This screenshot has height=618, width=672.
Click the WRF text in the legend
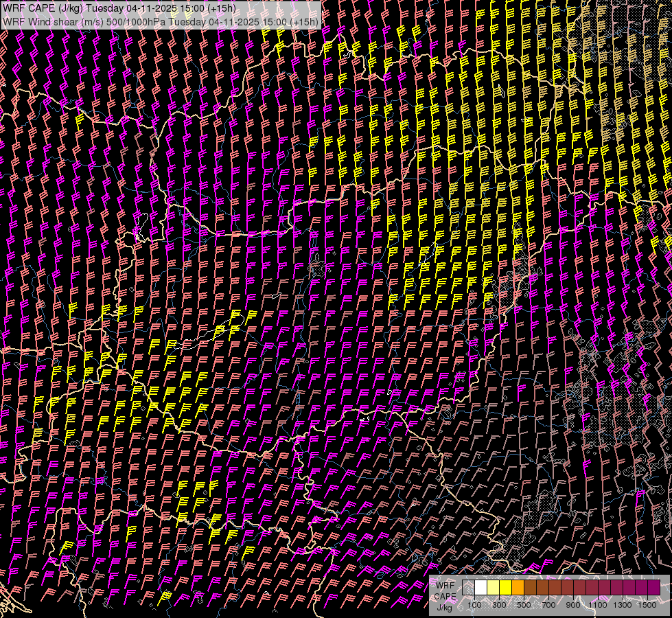pos(445,585)
